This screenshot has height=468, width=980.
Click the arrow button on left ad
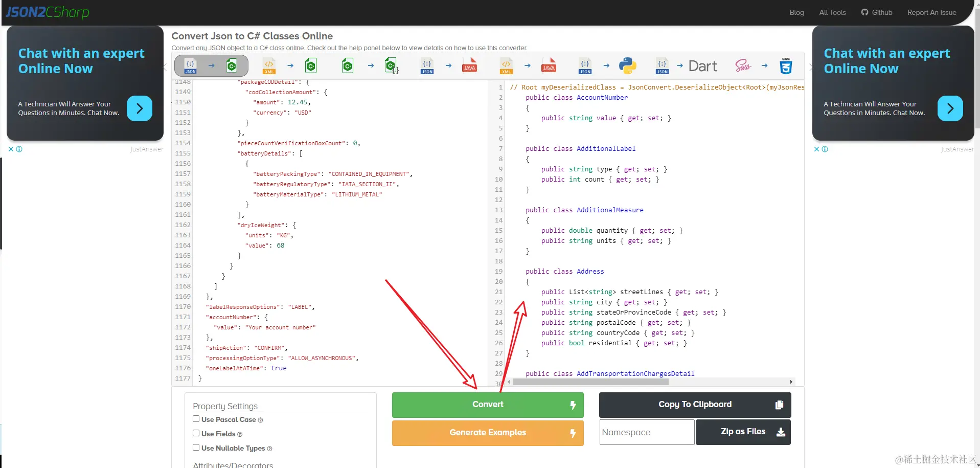pos(140,108)
